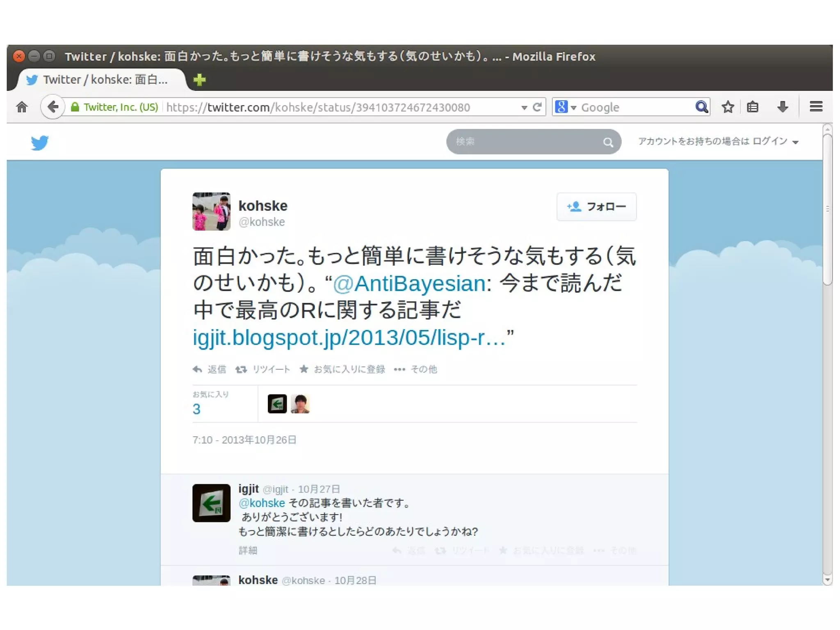This screenshot has width=840, height=630.
Task: Open the bookmarks list icon
Action: [752, 107]
